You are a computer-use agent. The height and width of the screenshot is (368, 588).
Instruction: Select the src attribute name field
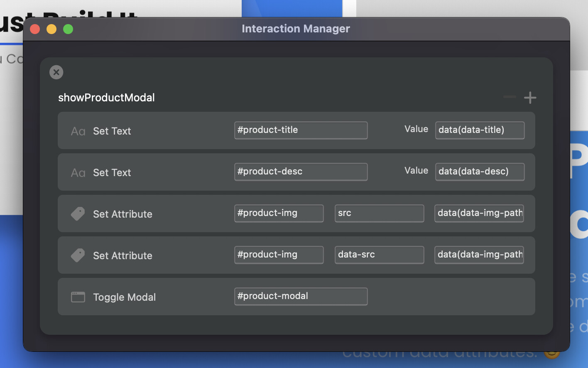tap(379, 213)
